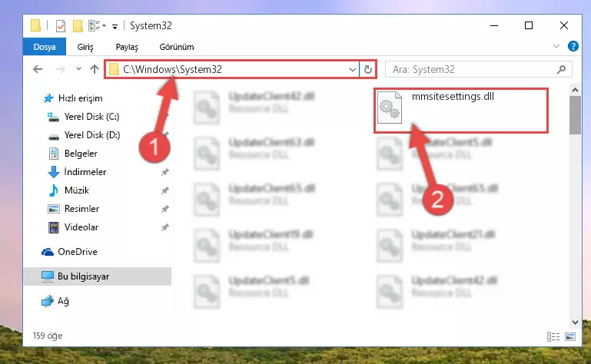Switch to the Görünüm tab
Viewport: 591px width, 364px height.
pyautogui.click(x=177, y=47)
